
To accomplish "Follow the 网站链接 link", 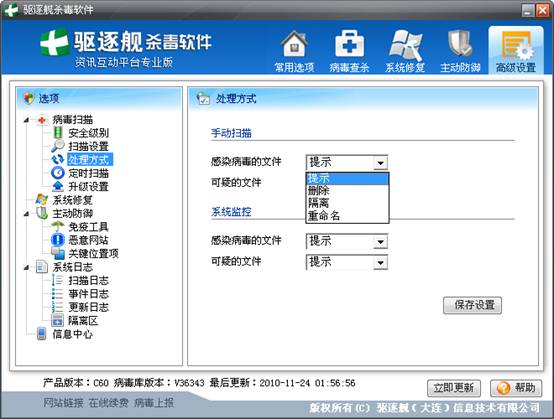I will click(64, 402).
